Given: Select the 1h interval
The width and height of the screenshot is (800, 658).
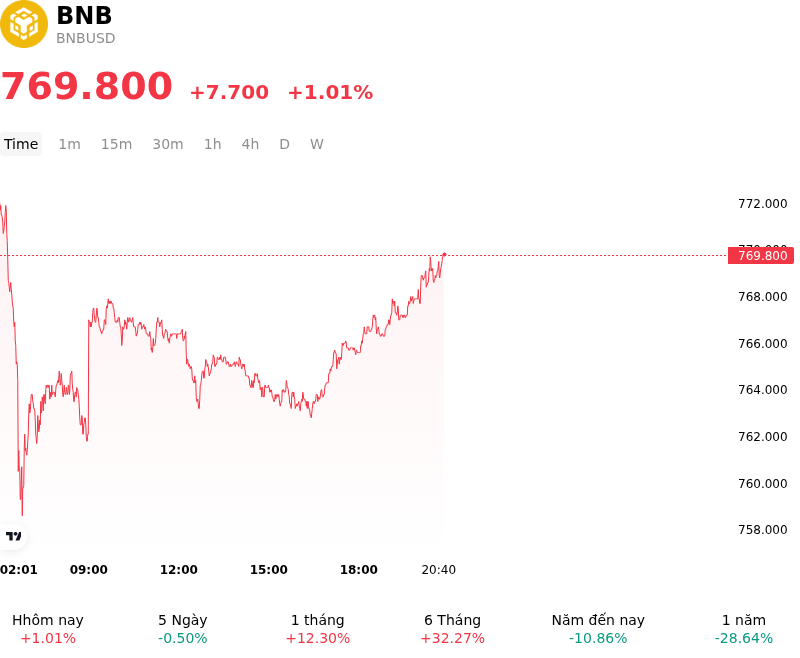Looking at the screenshot, I should [213, 144].
